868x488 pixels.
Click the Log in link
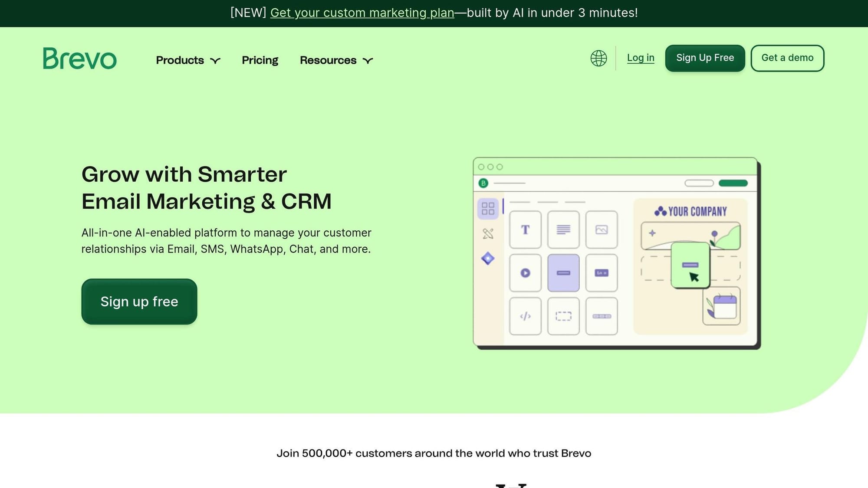pos(641,58)
